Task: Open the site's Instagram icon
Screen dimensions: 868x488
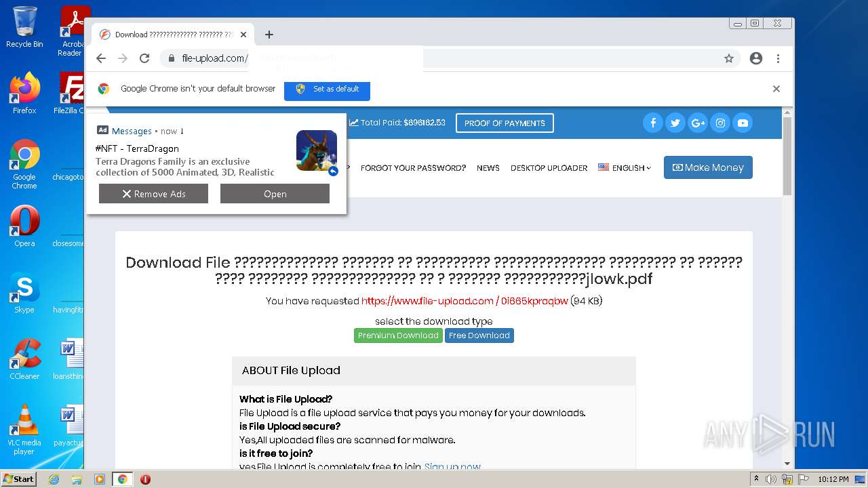Action: (x=720, y=123)
